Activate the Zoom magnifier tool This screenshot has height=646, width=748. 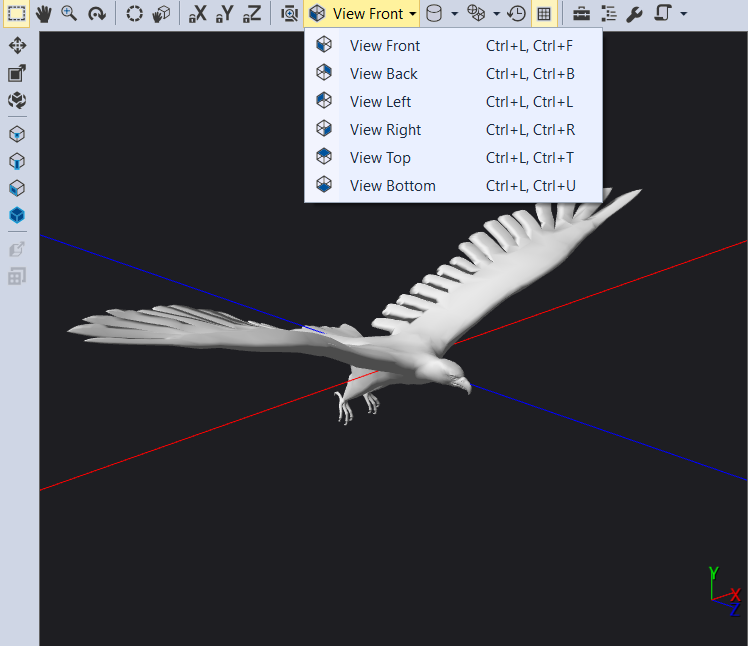click(x=69, y=14)
